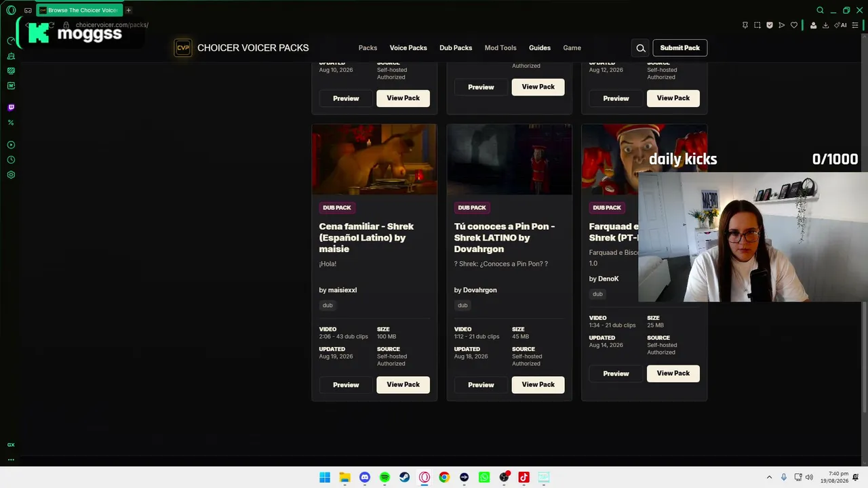The width and height of the screenshot is (868, 488).
Task: Go to Voice Packs section
Action: (408, 48)
